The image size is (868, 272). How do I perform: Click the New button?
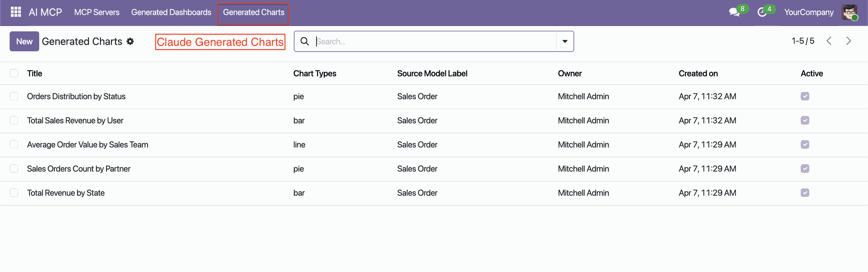tap(24, 42)
